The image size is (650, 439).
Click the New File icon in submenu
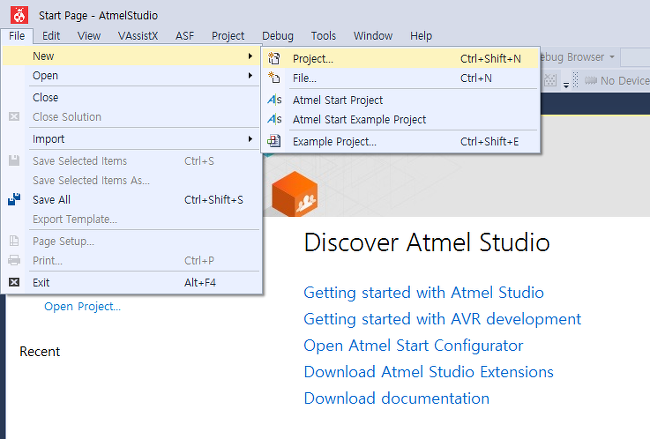click(x=274, y=78)
